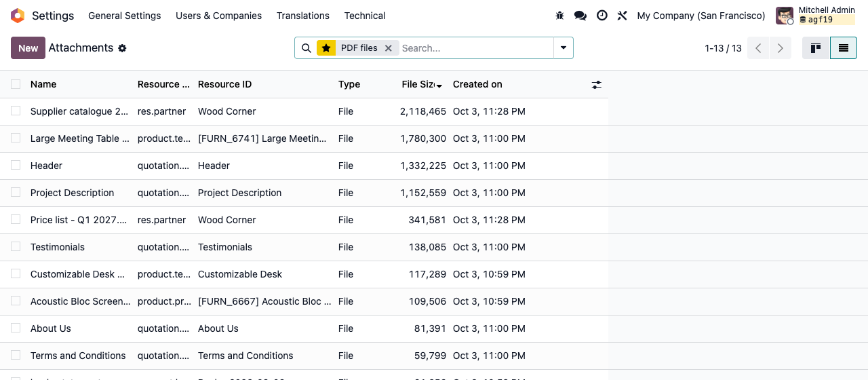
Task: Open the My Company (San Francisco) switcher
Action: 701,16
